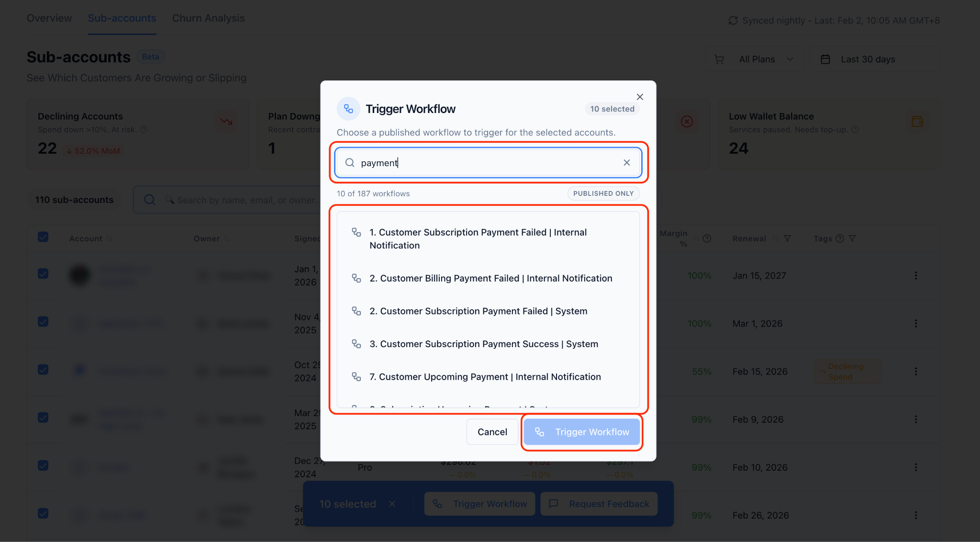Dismiss the 10 selected bar

(x=392, y=504)
